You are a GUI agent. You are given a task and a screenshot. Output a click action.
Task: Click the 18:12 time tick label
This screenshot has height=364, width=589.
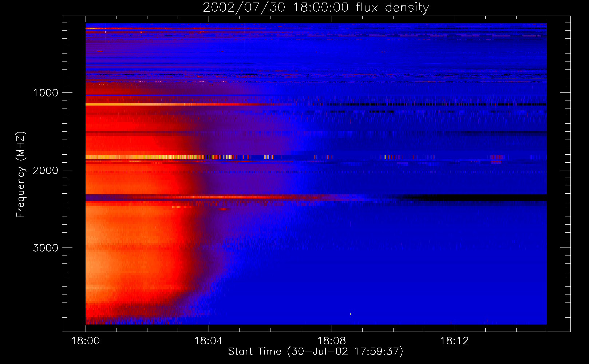click(x=455, y=341)
